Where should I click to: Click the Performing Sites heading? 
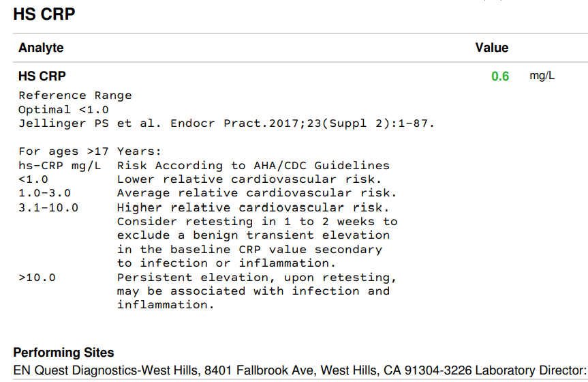(x=63, y=353)
